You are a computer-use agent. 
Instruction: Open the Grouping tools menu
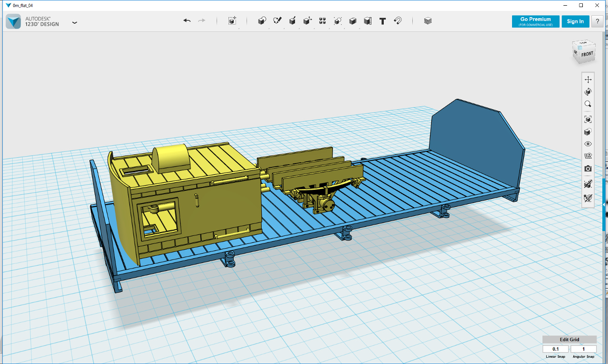[338, 21]
